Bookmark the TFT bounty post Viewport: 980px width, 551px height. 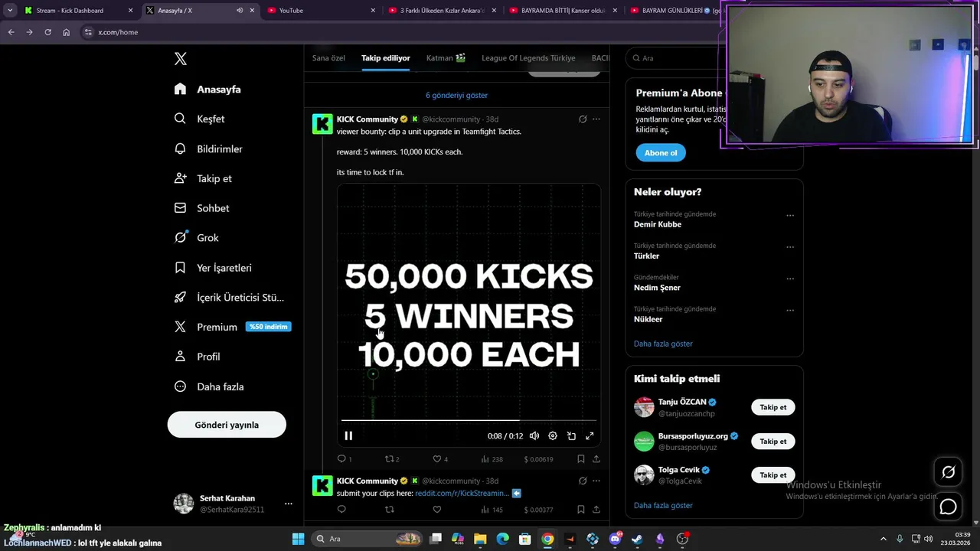click(580, 459)
